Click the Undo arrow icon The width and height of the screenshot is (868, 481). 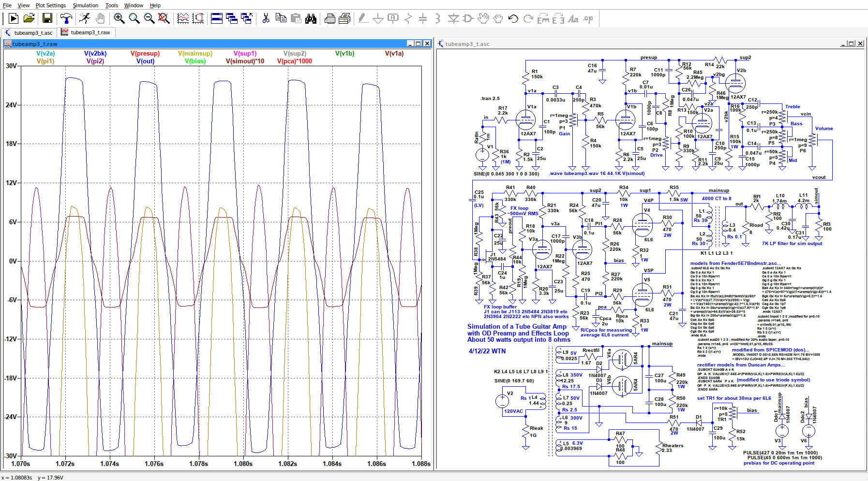tap(513, 18)
